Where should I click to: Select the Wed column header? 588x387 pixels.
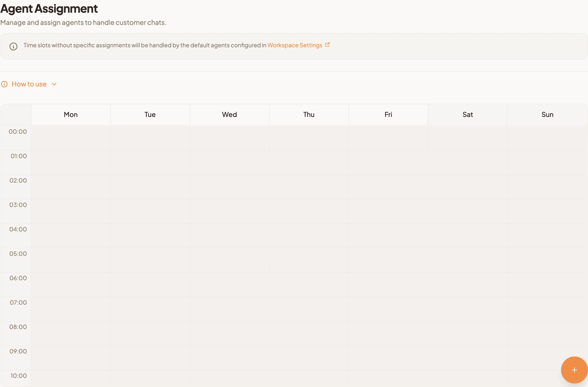pyautogui.click(x=229, y=115)
